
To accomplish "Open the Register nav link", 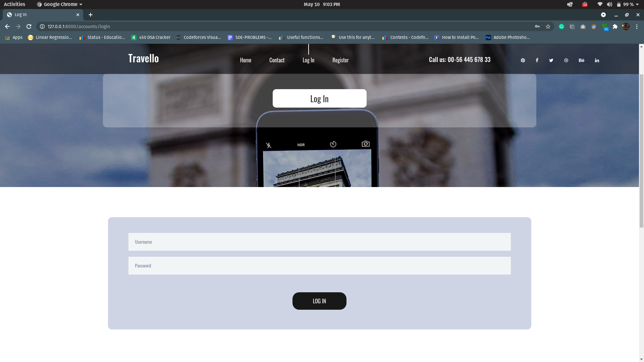I will point(340,60).
